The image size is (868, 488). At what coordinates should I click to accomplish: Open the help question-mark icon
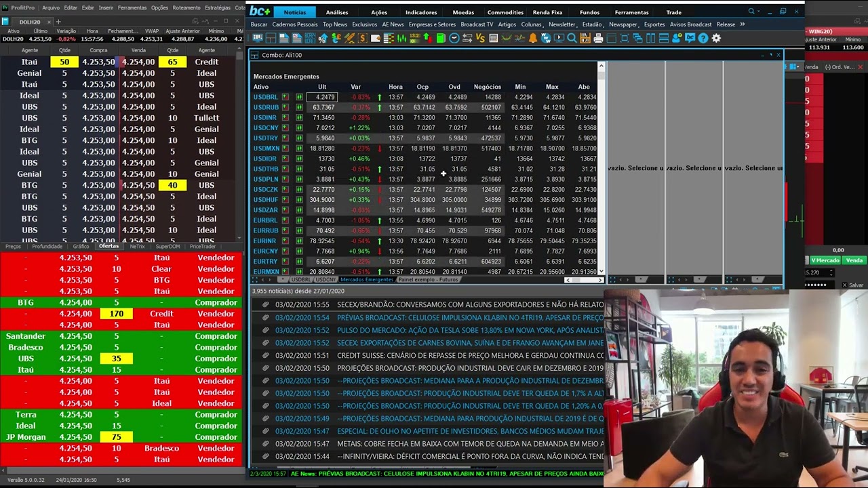703,39
